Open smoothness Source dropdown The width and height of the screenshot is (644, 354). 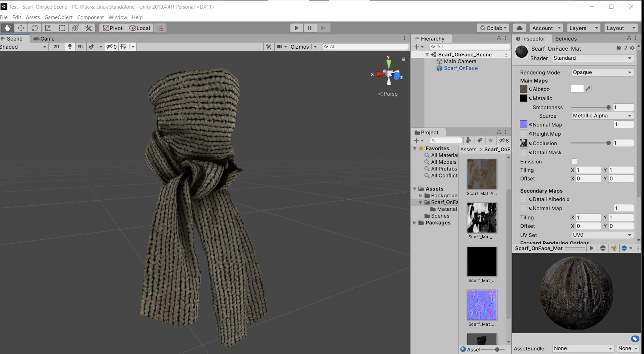click(602, 116)
